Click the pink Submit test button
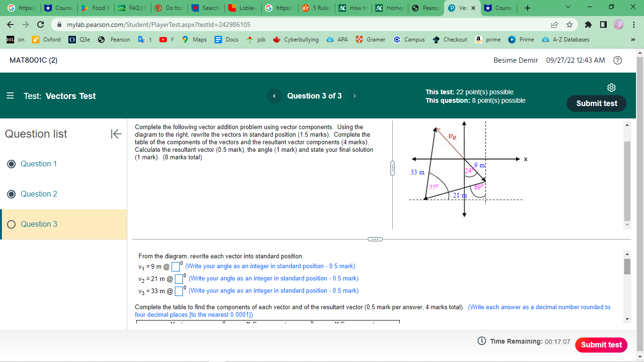Screen dimensions: 644x362 601,345
